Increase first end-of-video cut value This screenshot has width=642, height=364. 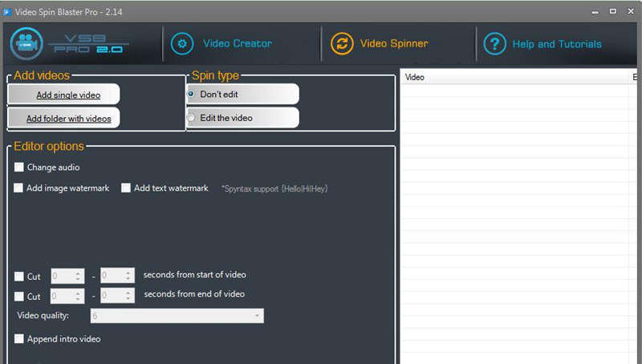click(78, 293)
